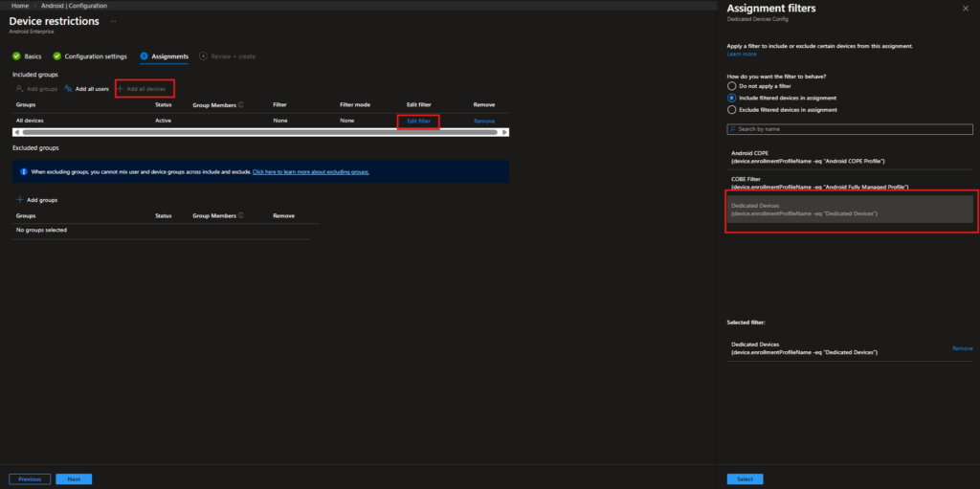This screenshot has width=980, height=489.
Task: Switch to the Basics step tab
Action: [27, 56]
